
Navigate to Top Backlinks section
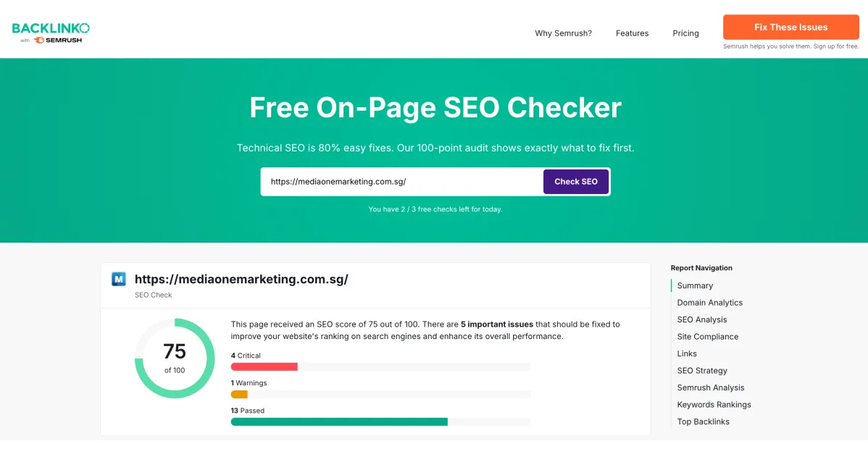703,421
